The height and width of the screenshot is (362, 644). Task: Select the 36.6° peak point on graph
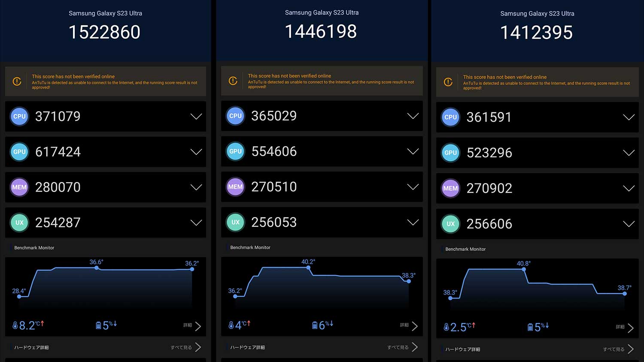[x=97, y=268]
